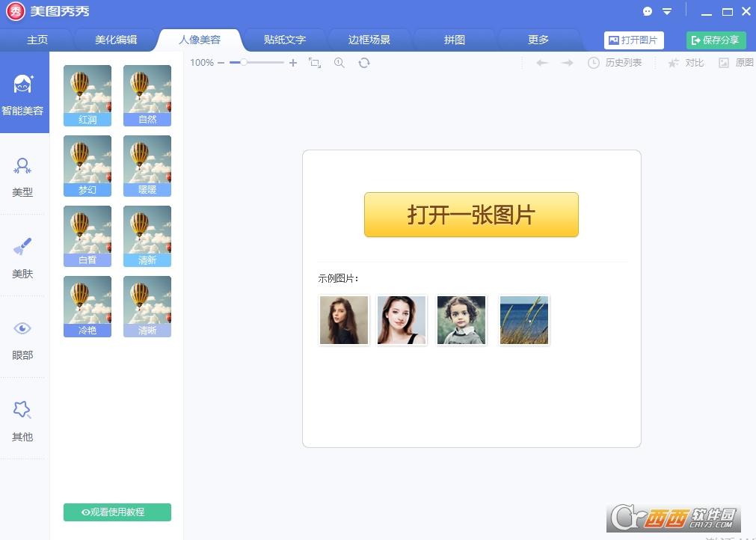Click the large 打开一张图片 button

[471, 215]
